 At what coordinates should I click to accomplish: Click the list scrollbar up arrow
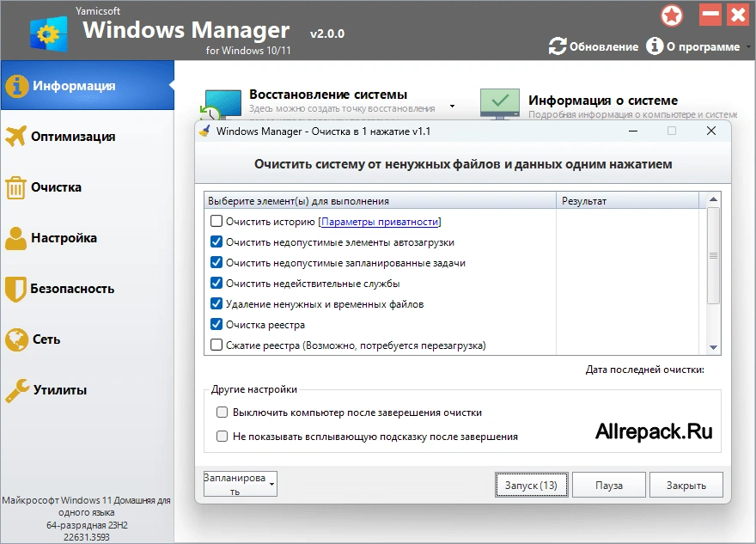714,199
